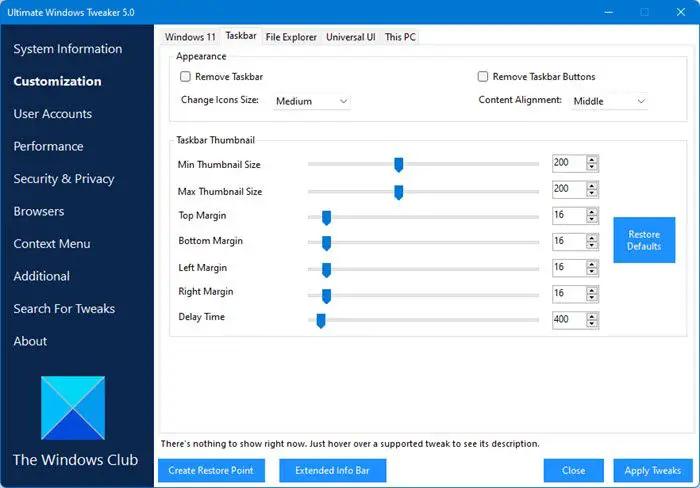Click Create Restore Point button
Image resolution: width=700 pixels, height=488 pixels.
tap(211, 471)
